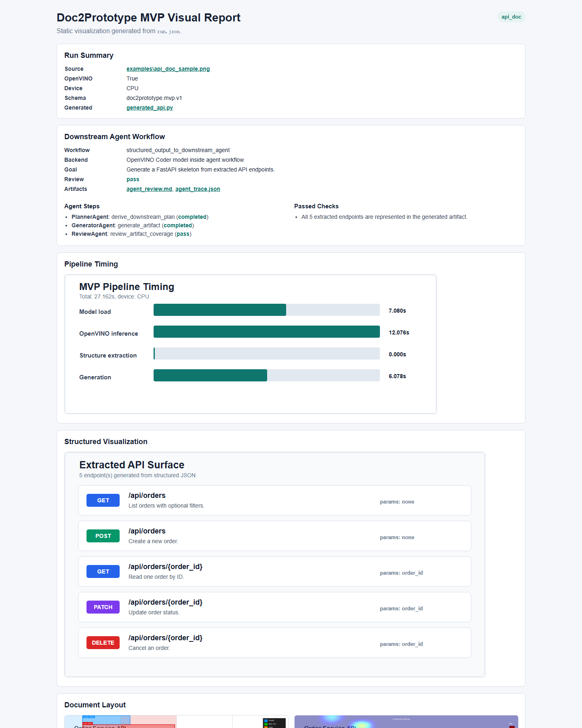Image resolution: width=582 pixels, height=728 pixels.
Task: Select 'List orders with optional filters.' description
Action: pos(167,506)
